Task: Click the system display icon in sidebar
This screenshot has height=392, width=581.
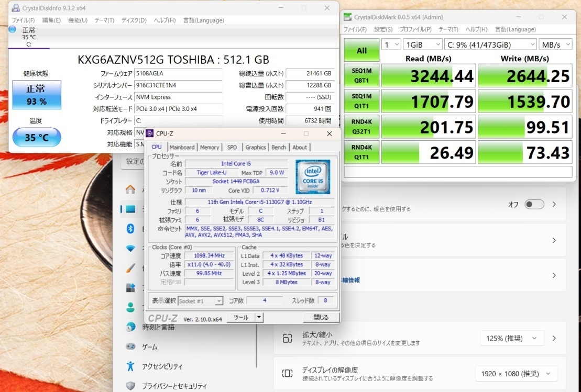Action: pyautogui.click(x=129, y=208)
